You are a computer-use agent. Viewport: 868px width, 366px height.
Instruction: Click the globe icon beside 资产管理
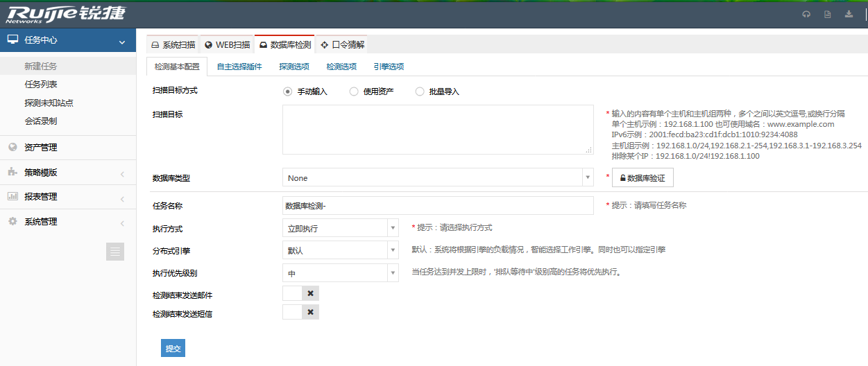pyautogui.click(x=12, y=147)
